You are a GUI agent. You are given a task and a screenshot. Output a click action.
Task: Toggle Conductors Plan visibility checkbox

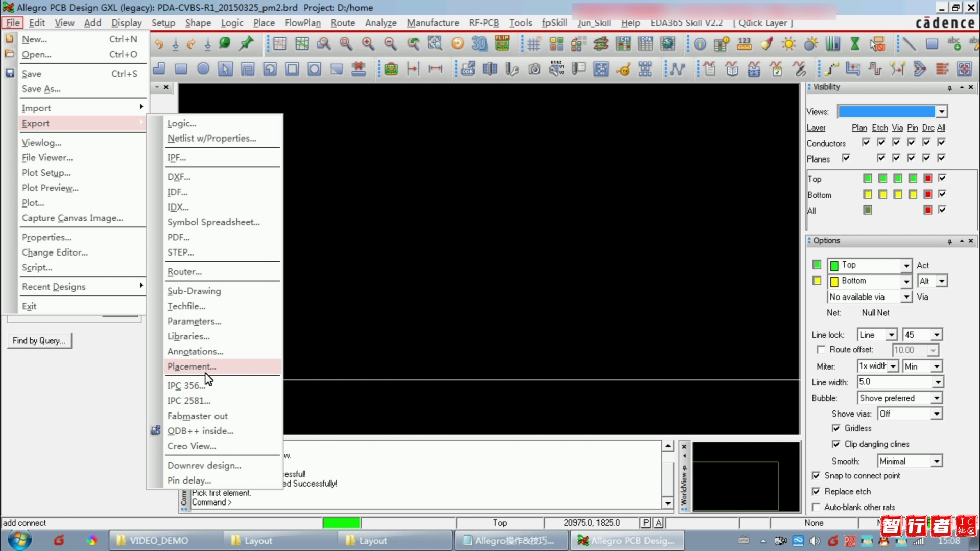[866, 142]
